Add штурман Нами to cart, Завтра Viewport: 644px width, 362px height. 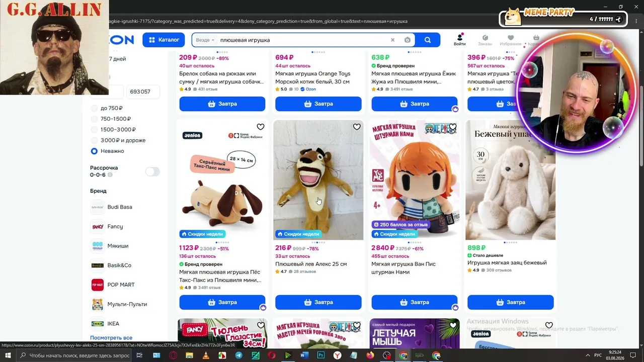coord(415,302)
